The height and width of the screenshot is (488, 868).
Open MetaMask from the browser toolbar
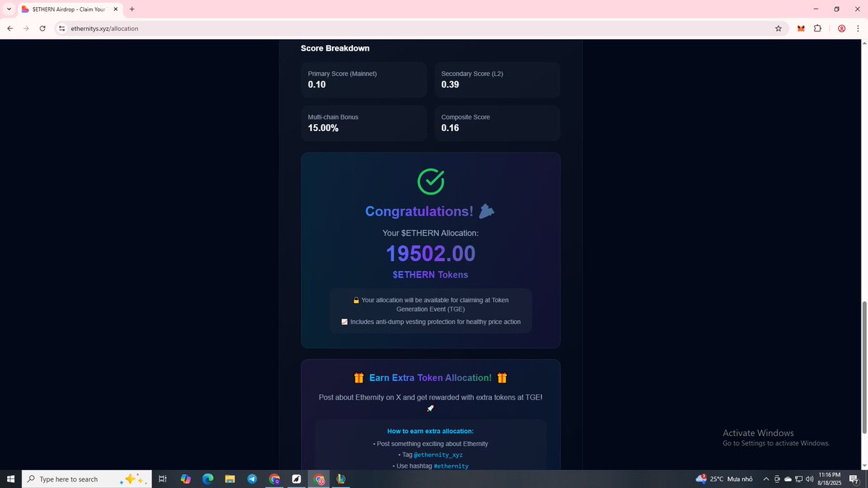pyautogui.click(x=801, y=28)
